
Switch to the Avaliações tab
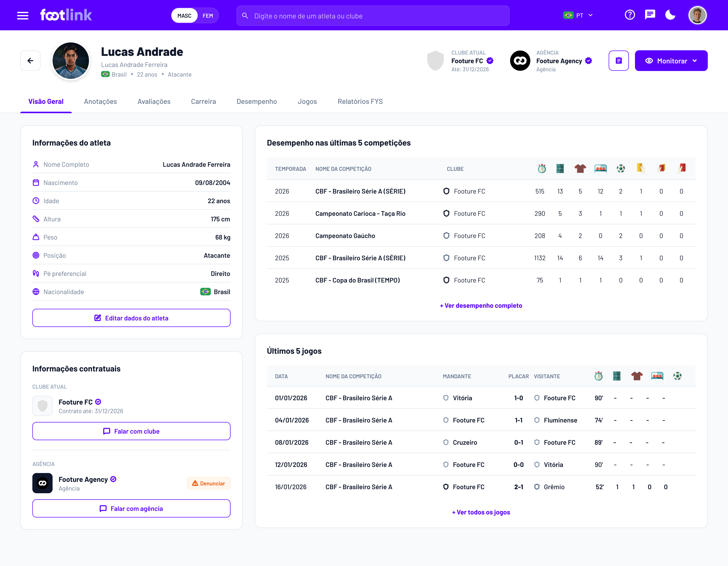[154, 102]
